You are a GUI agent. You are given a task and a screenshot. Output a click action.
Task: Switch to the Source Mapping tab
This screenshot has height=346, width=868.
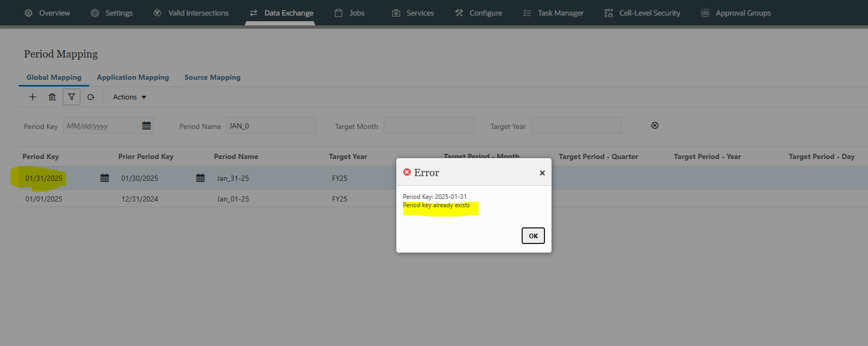coord(212,77)
